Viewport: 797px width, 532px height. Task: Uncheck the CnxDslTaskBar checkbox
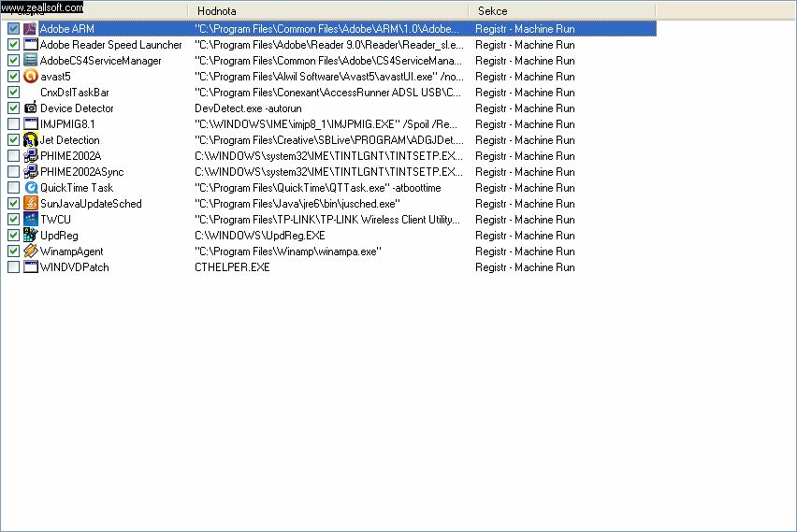click(x=14, y=93)
